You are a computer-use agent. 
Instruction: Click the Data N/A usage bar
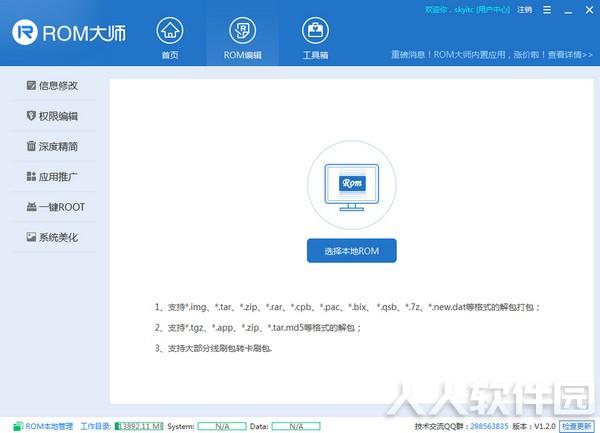pyautogui.click(x=296, y=426)
